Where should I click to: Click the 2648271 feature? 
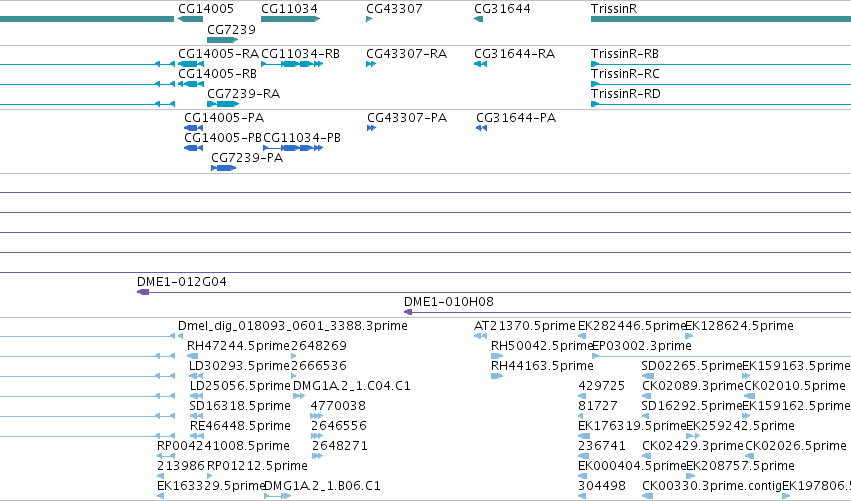(x=317, y=456)
